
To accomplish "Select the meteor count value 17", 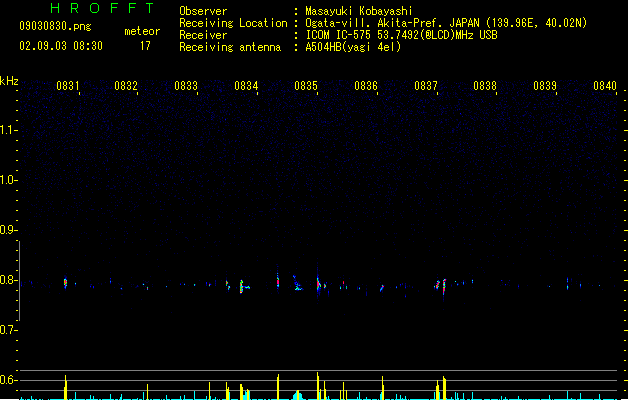I will 145,46.
